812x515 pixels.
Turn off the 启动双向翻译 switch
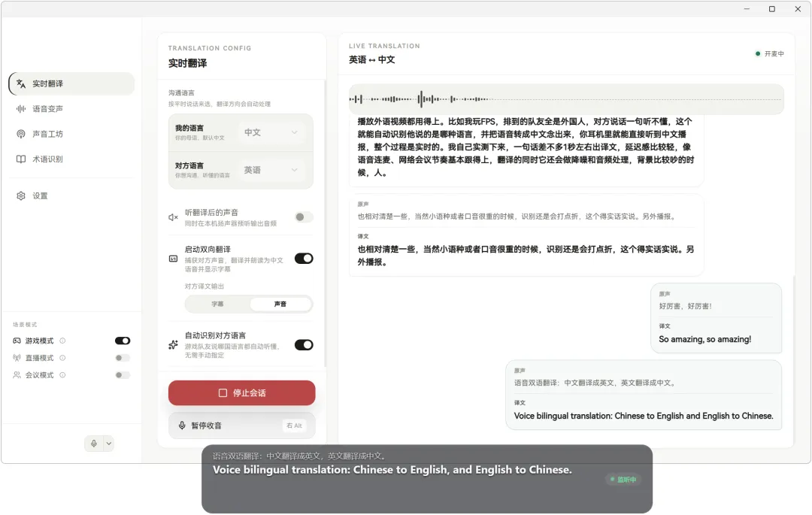304,259
